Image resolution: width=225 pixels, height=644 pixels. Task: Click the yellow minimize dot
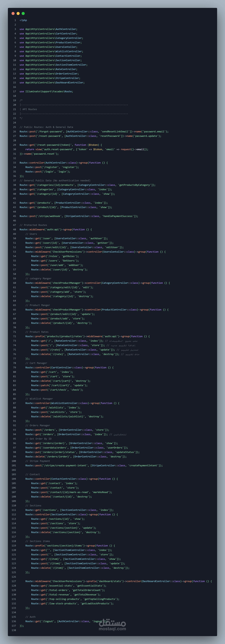[18, 13]
